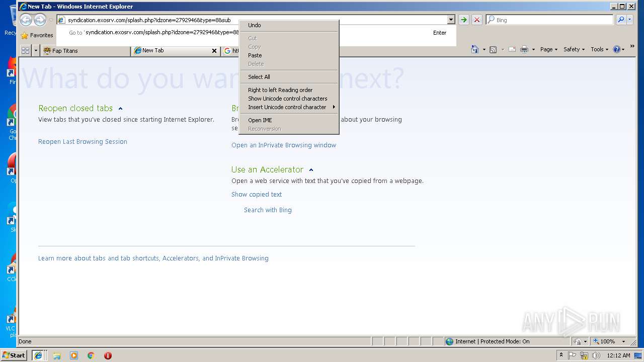Open the Page menu
Screen dimensions: 644x362
(548, 49)
